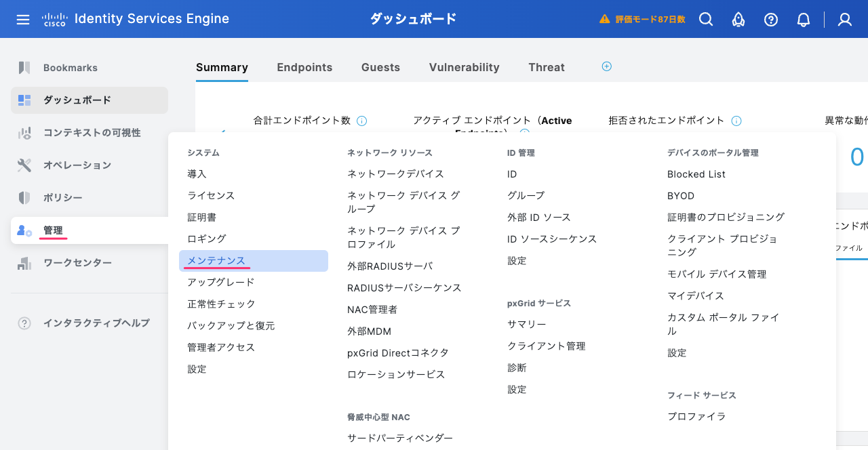Open 診断 under pxGrid サービス
Image resolution: width=868 pixels, height=450 pixels.
click(x=517, y=368)
